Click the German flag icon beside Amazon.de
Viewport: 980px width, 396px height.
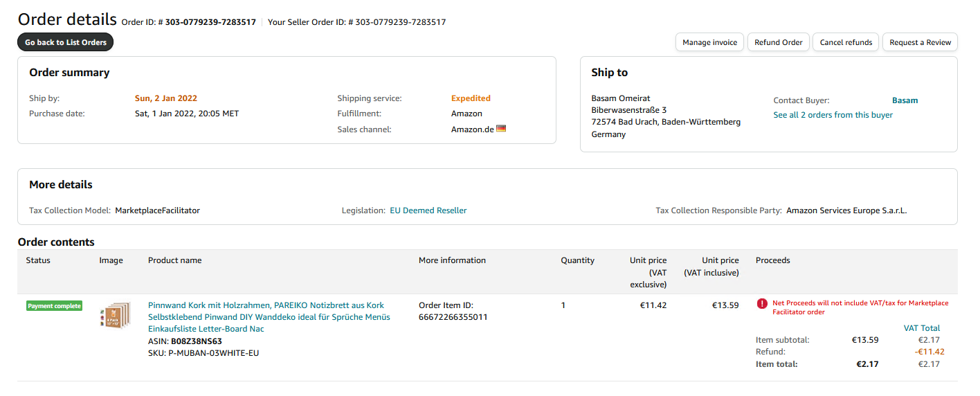click(501, 128)
